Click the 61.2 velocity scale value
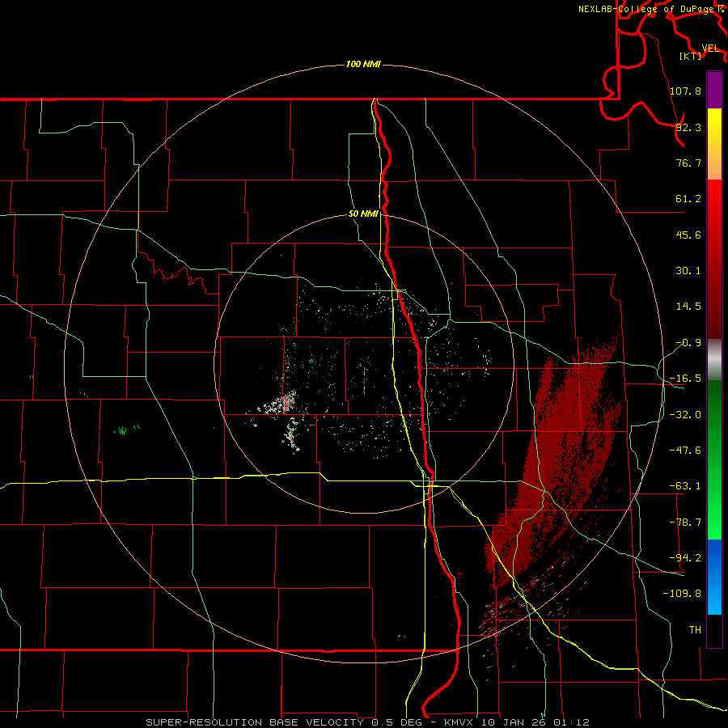 coord(688,199)
